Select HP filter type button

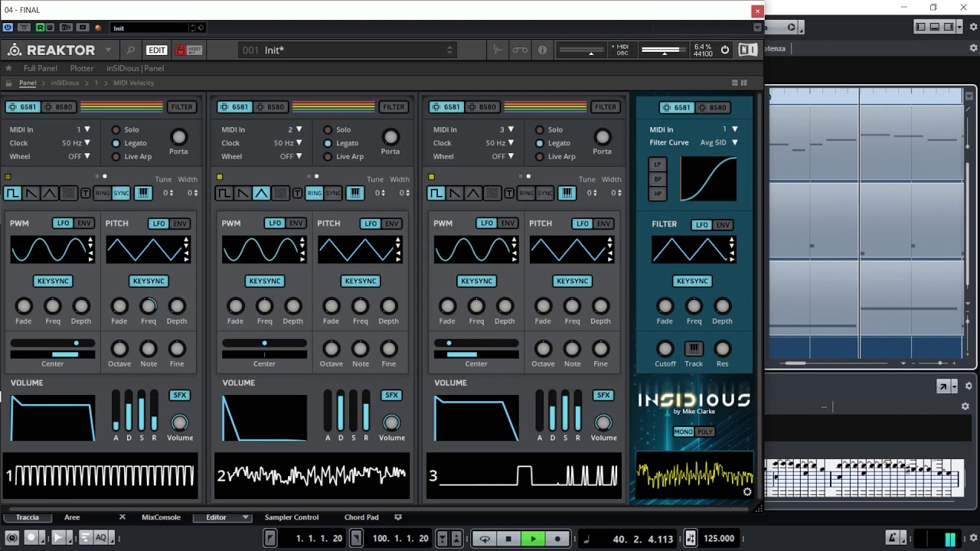(657, 194)
